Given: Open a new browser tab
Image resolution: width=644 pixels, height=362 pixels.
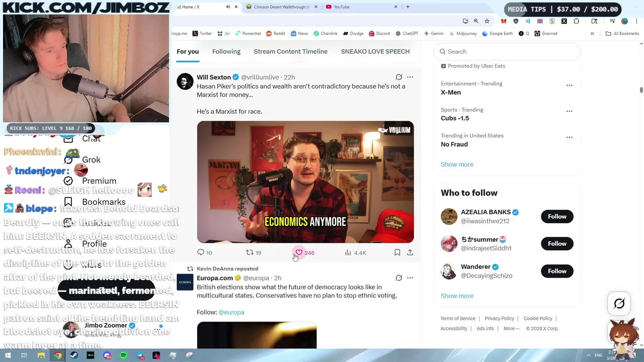Looking at the screenshot, I should [x=408, y=7].
